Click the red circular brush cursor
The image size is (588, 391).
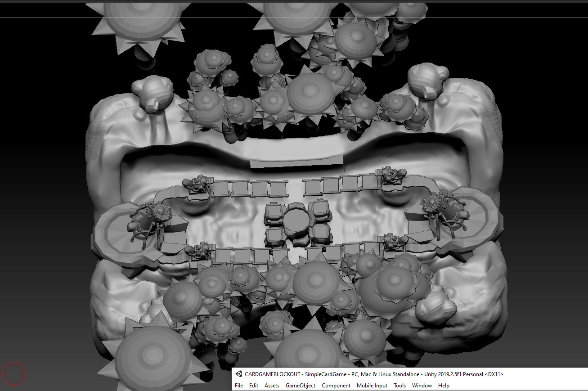click(x=14, y=373)
